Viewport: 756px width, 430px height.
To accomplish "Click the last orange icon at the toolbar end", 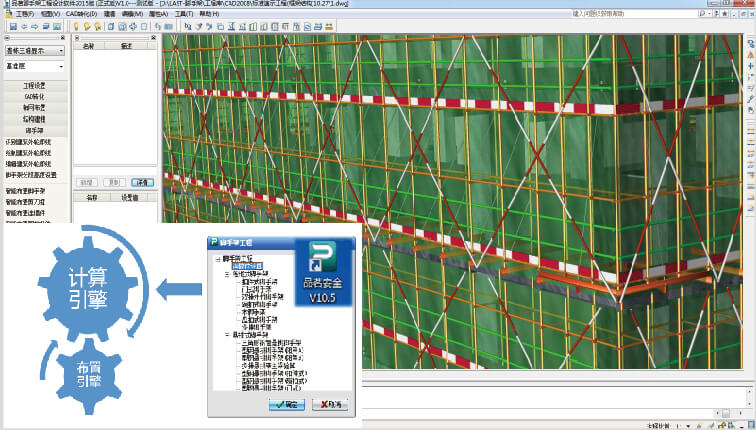I will pyautogui.click(x=329, y=27).
